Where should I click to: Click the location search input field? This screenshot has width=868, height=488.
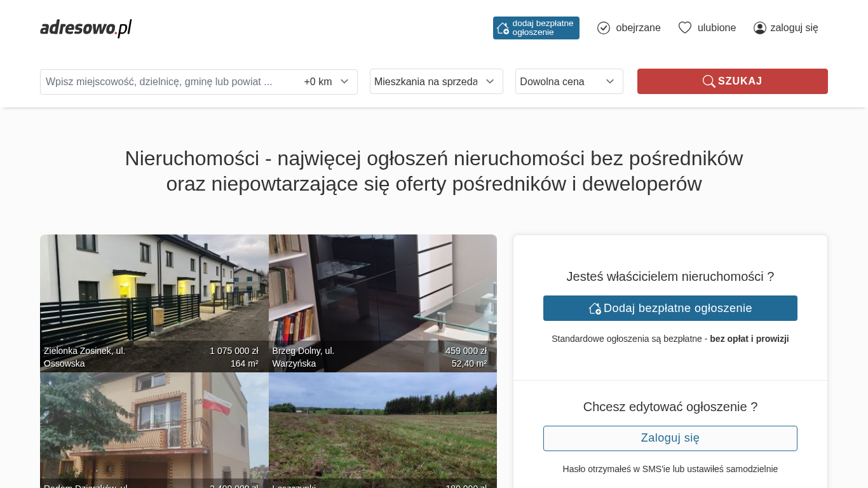(169, 82)
